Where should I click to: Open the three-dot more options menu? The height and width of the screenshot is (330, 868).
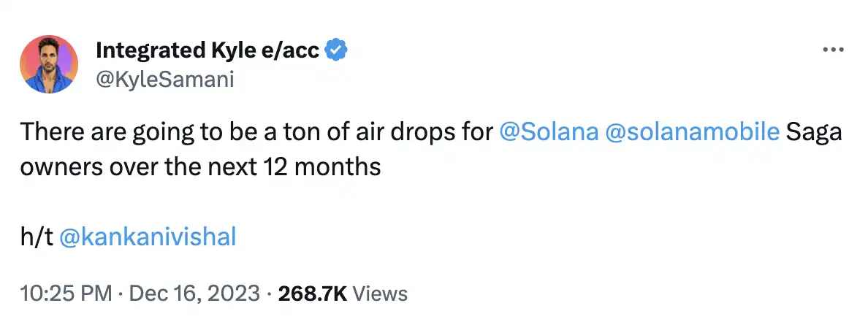[x=834, y=50]
